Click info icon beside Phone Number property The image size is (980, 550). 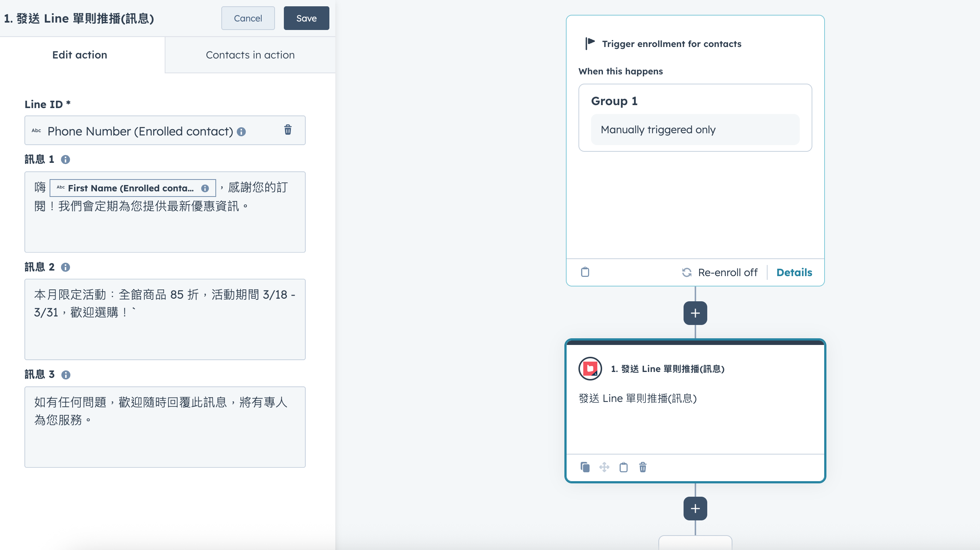click(x=241, y=132)
